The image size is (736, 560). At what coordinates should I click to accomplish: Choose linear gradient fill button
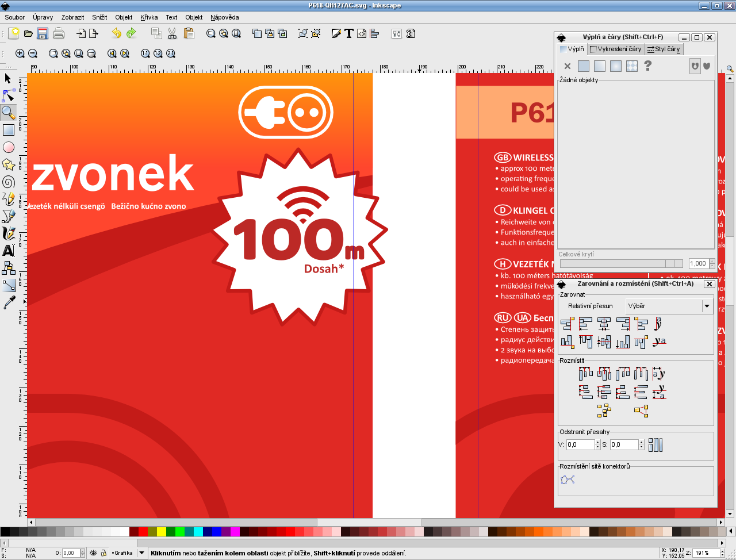coord(600,66)
